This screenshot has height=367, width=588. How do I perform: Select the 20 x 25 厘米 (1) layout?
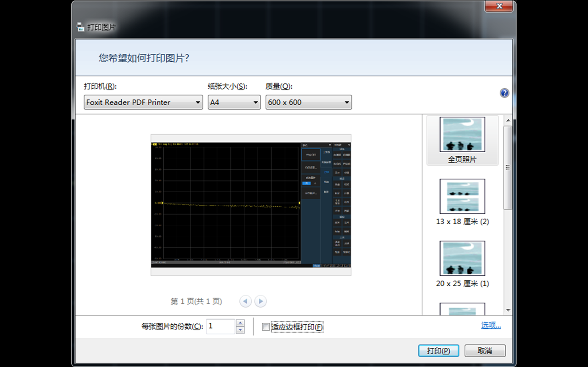(462, 264)
